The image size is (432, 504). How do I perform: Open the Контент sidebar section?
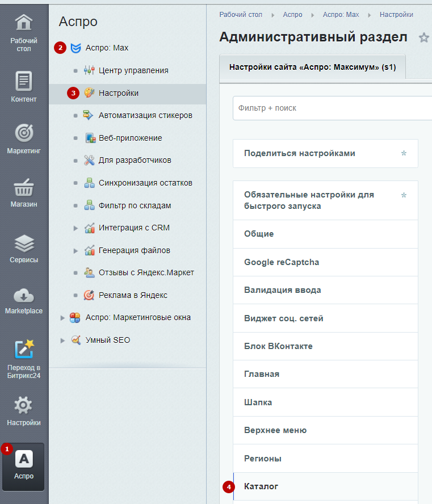24,87
